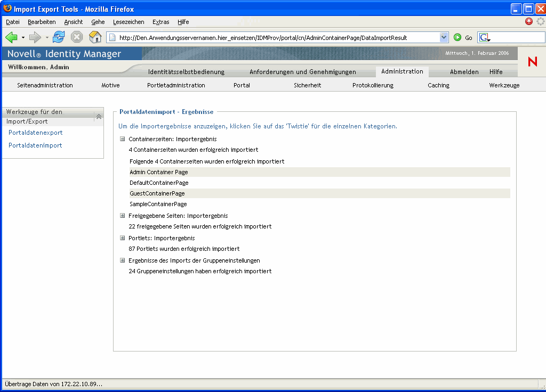546x392 pixels.
Task: Click '24 Gruppeneinstellungen haben erfolgreich importiert'
Action: pyautogui.click(x=200, y=271)
